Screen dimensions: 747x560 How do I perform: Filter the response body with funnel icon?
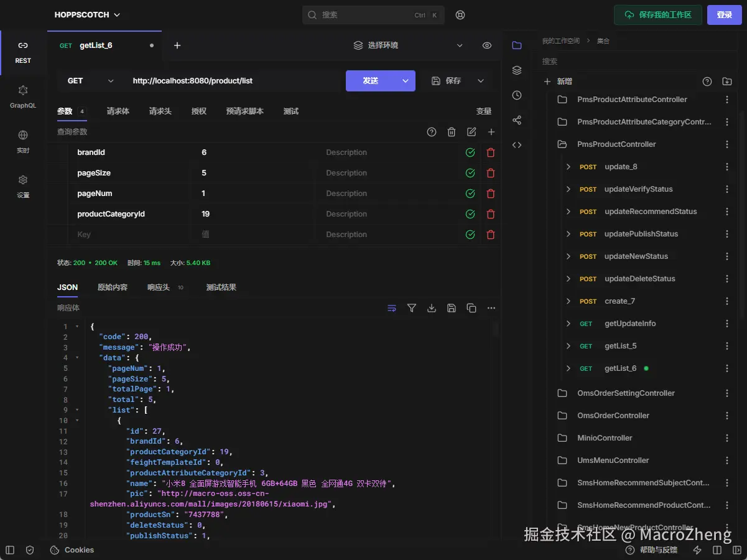coord(412,308)
